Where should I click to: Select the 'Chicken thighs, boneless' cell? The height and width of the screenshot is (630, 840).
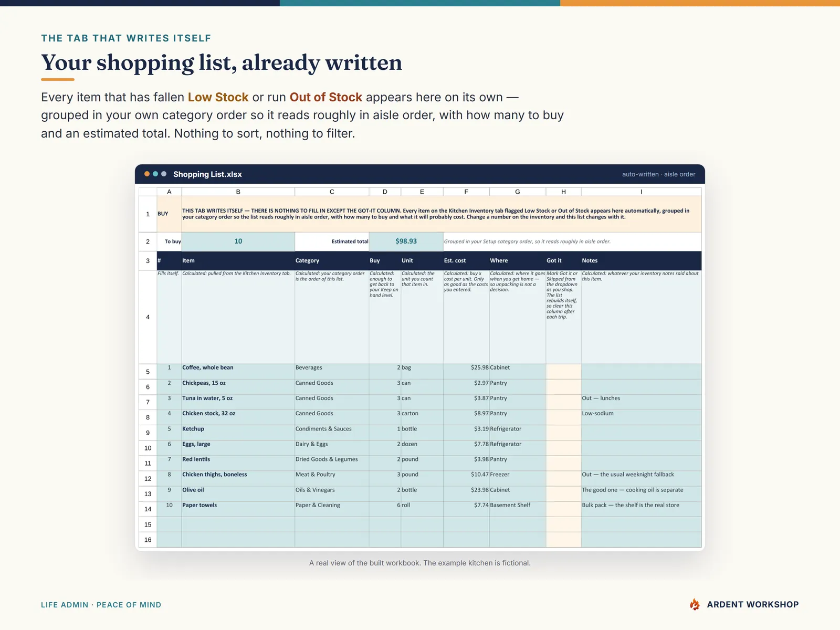pyautogui.click(x=238, y=478)
